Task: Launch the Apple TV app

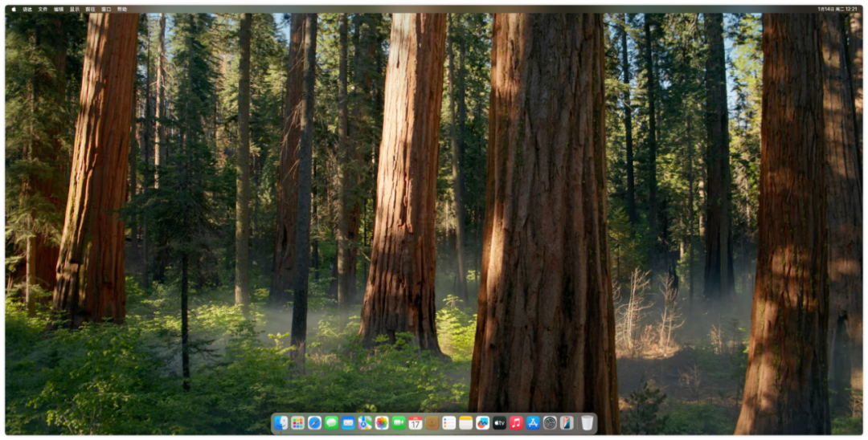Action: click(499, 422)
